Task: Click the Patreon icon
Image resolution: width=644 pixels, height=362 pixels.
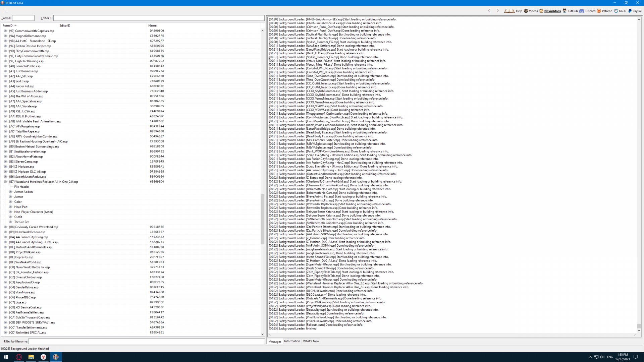Action: tap(599, 11)
